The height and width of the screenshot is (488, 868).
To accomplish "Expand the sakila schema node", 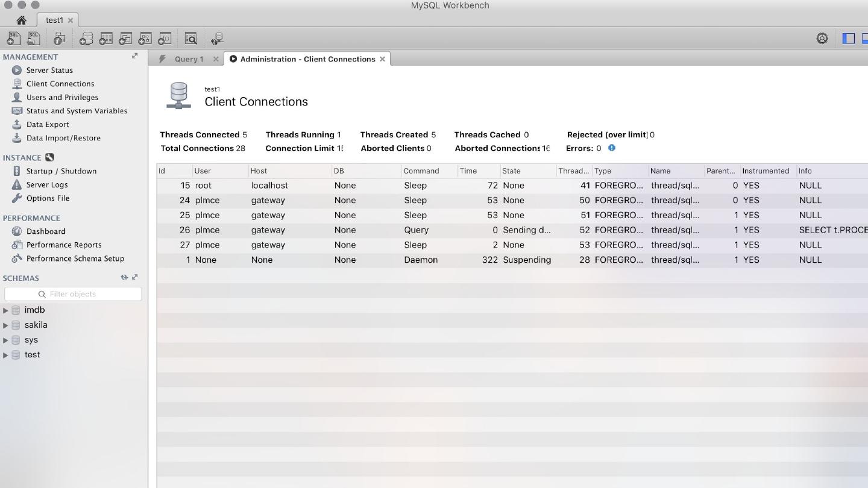I will coord(5,325).
